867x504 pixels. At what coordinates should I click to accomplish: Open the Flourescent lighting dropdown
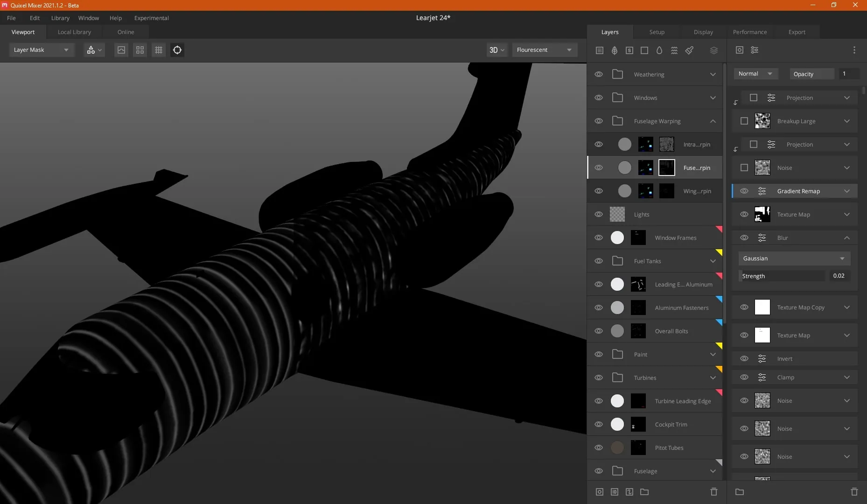click(545, 50)
